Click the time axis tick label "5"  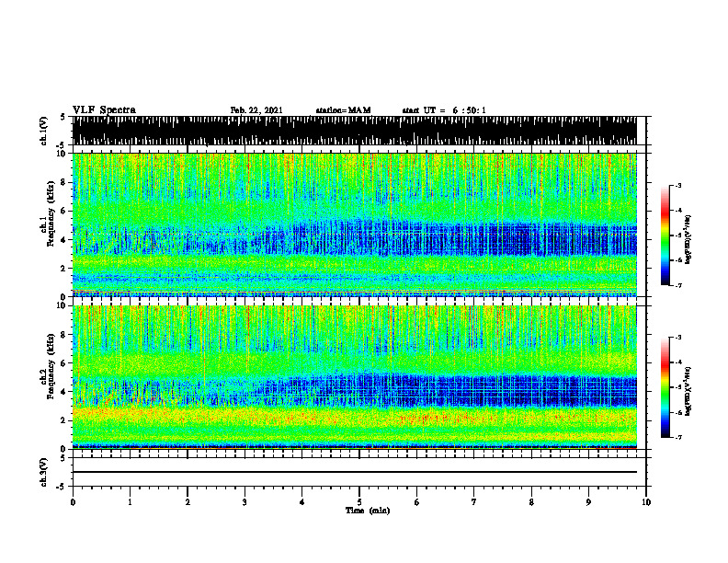(x=359, y=502)
